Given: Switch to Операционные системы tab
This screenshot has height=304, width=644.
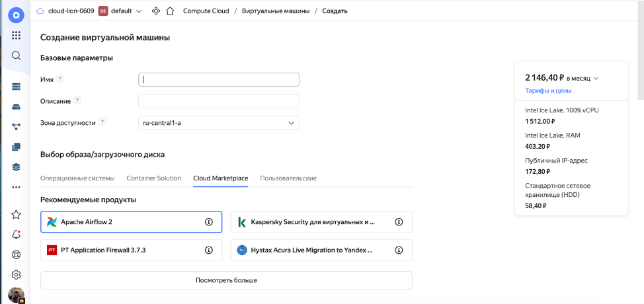Looking at the screenshot, I should tap(77, 178).
